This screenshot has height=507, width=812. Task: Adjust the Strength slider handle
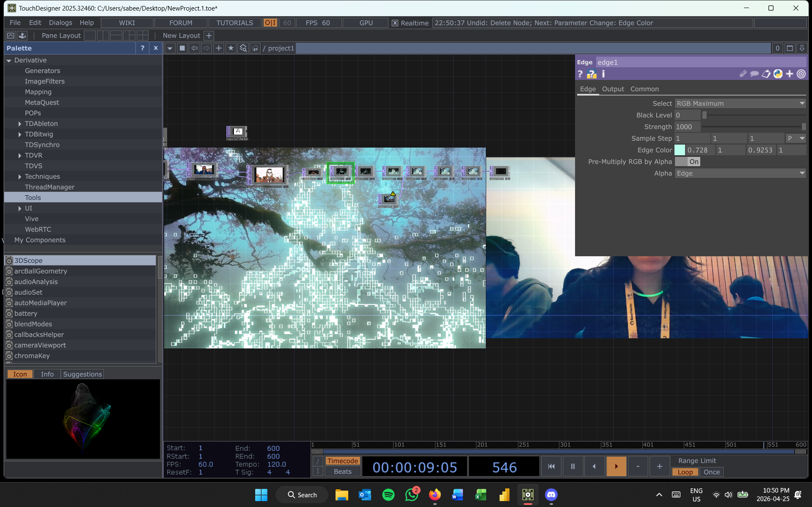coord(804,127)
